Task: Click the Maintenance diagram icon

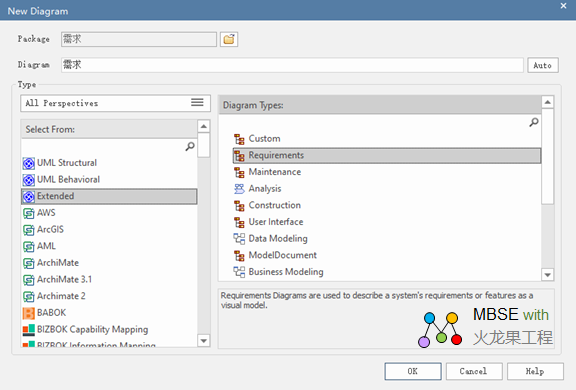Action: pyautogui.click(x=239, y=172)
